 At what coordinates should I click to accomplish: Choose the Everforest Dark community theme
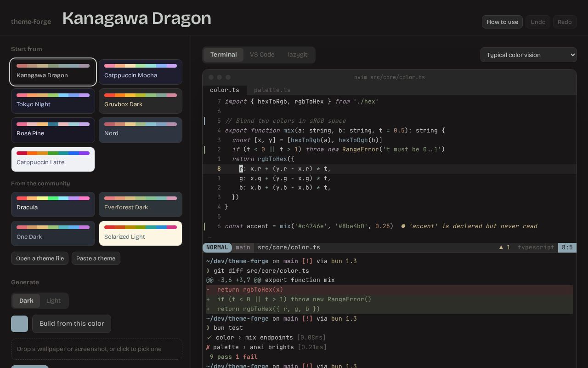pos(141,204)
